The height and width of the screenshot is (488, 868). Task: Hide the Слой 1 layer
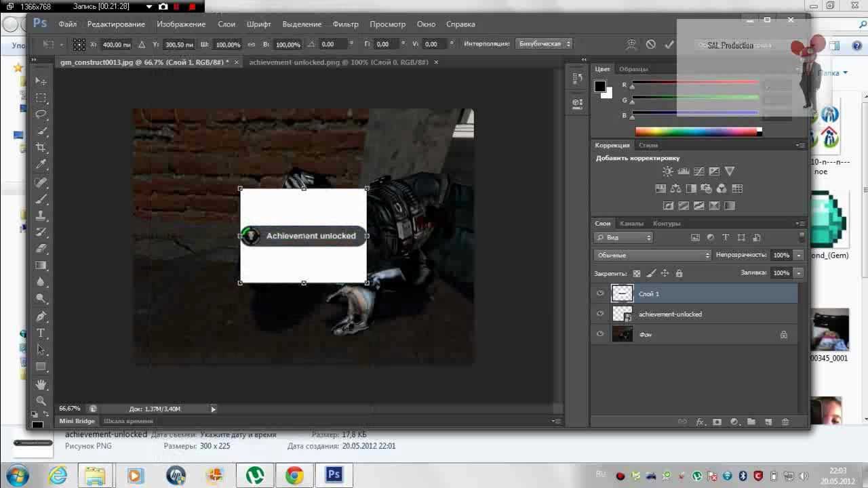600,293
